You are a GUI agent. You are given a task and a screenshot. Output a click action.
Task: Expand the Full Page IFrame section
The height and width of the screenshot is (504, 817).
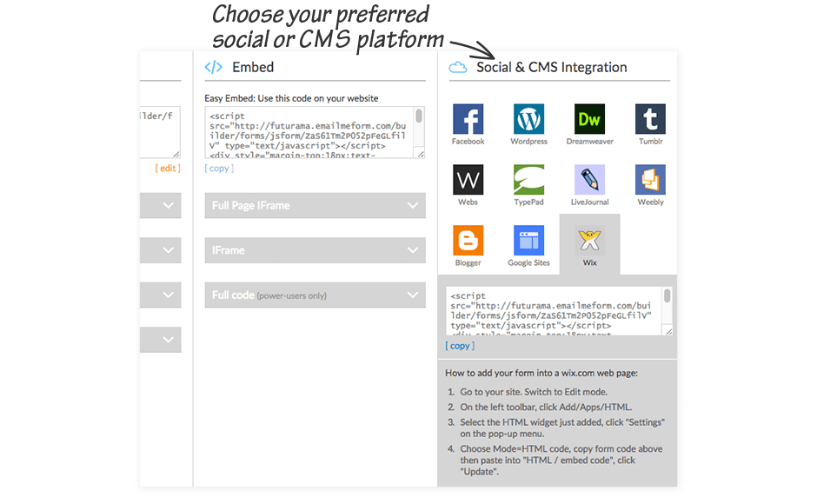(316, 205)
